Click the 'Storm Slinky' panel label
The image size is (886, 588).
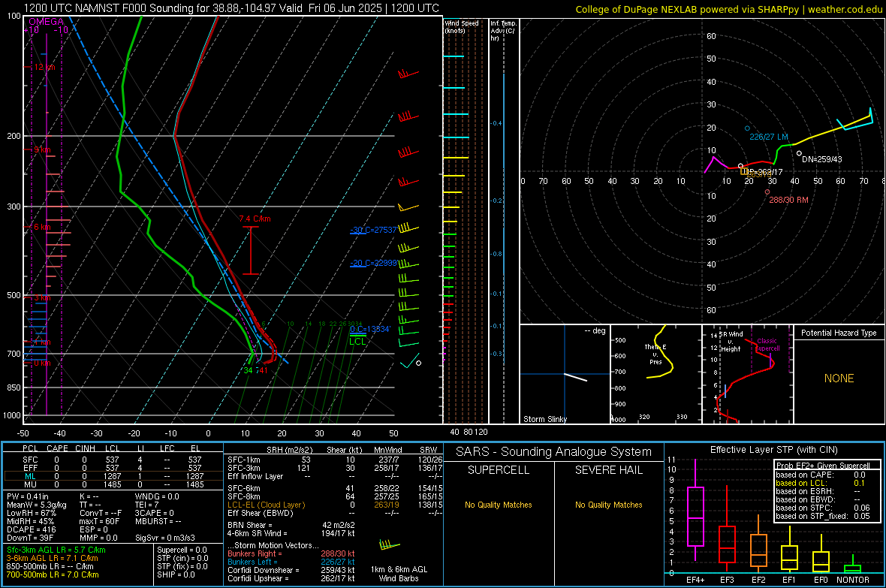pos(545,419)
